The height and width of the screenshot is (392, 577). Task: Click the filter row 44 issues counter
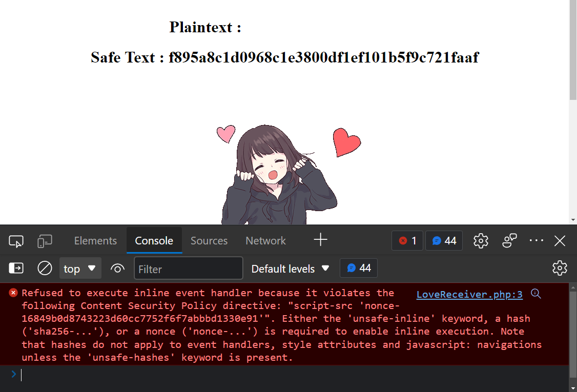pos(358,268)
